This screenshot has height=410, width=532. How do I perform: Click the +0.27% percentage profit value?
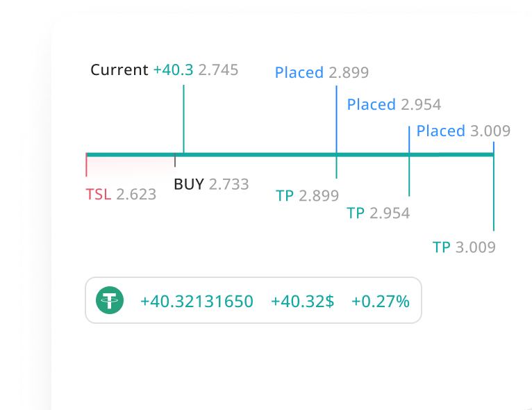(381, 302)
